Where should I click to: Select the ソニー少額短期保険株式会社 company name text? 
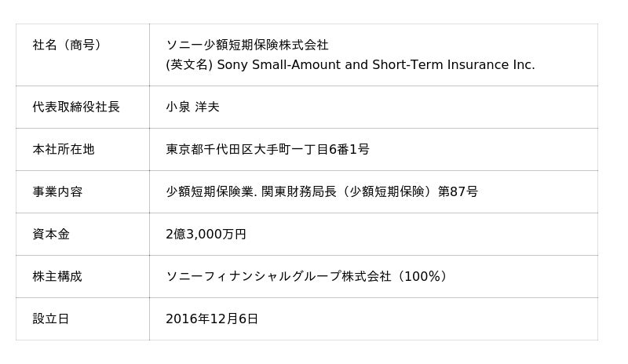point(247,45)
